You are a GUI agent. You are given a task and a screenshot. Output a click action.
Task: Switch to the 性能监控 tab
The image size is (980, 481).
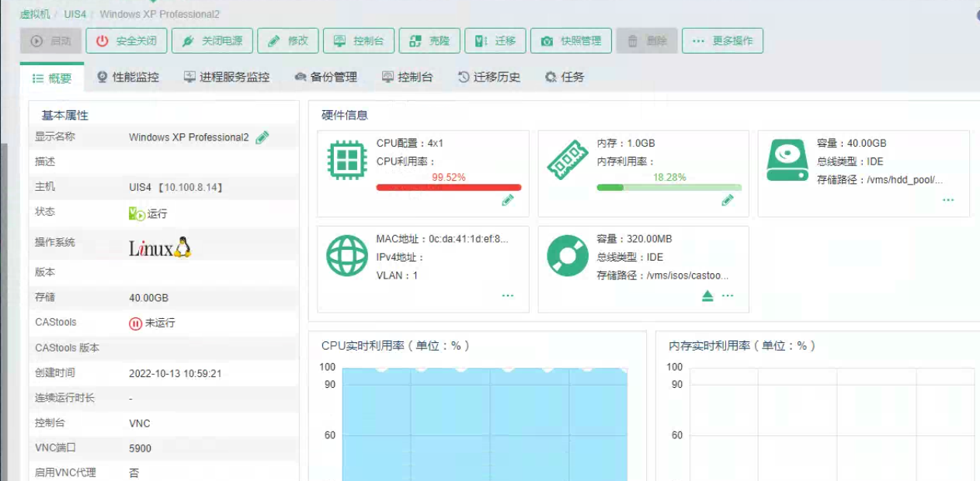pyautogui.click(x=128, y=78)
